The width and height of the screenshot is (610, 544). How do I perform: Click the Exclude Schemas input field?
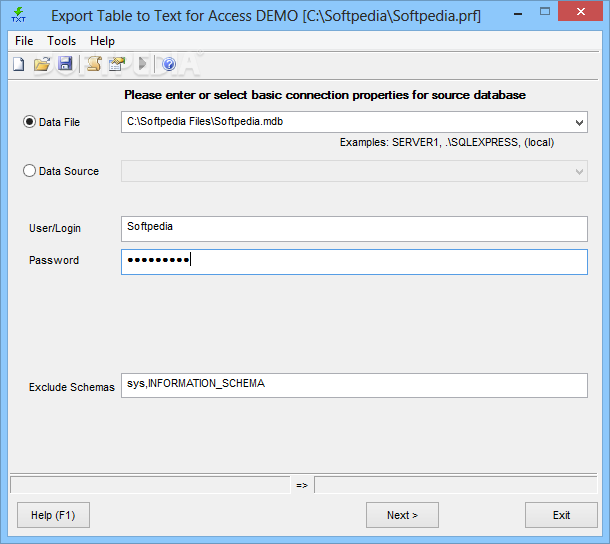(354, 386)
